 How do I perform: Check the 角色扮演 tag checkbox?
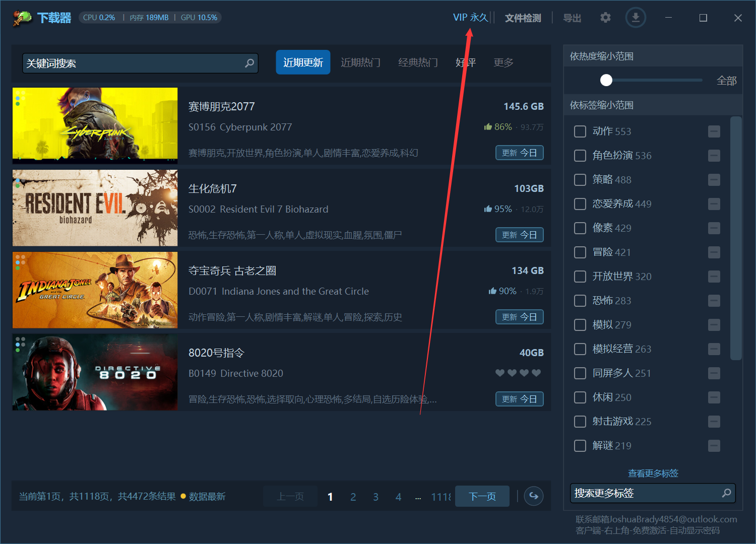(580, 156)
